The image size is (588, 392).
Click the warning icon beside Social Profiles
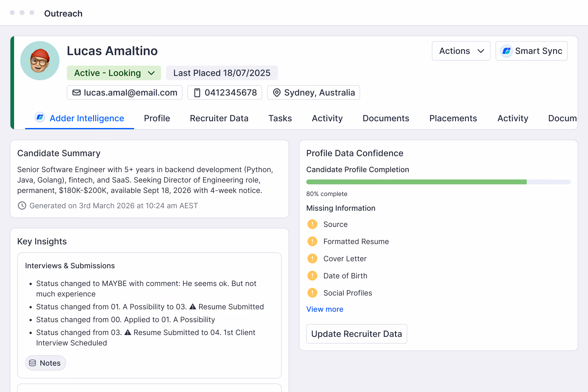point(312,293)
